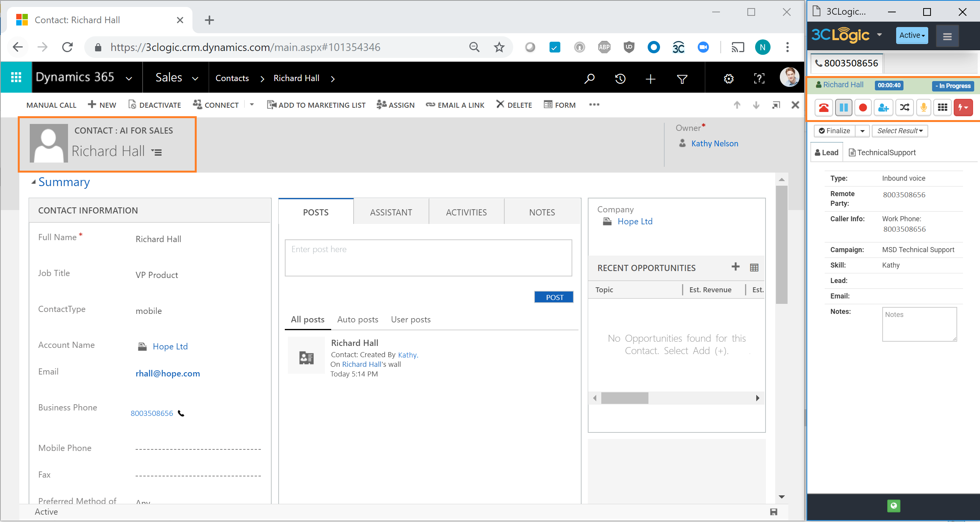The width and height of the screenshot is (980, 522).
Task: Toggle the record call icon
Action: tap(862, 106)
